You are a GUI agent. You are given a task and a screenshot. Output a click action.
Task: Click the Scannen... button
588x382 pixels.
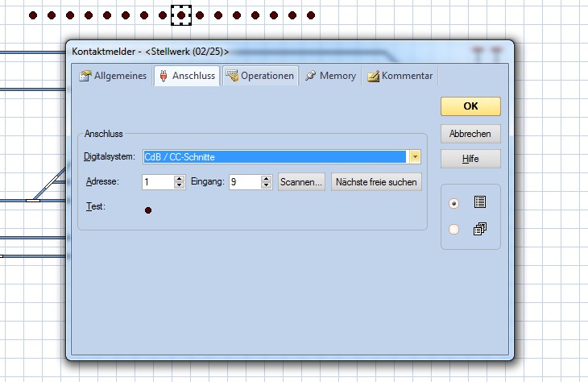tap(301, 182)
